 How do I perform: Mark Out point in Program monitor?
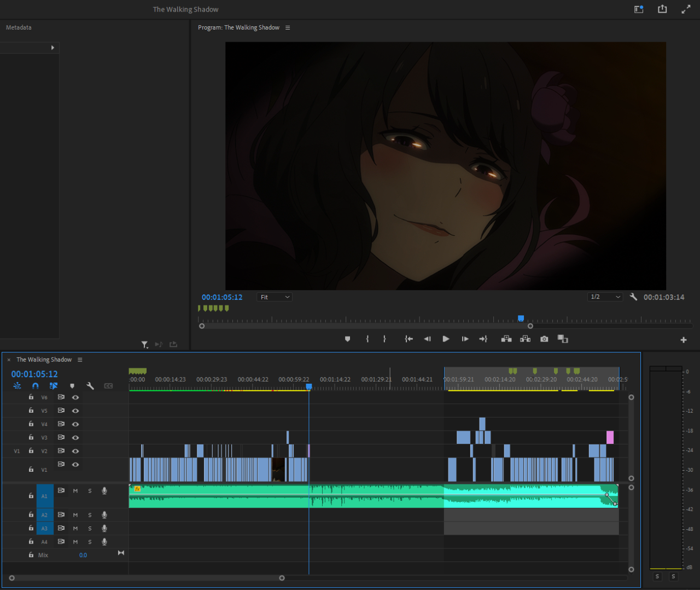(x=384, y=339)
